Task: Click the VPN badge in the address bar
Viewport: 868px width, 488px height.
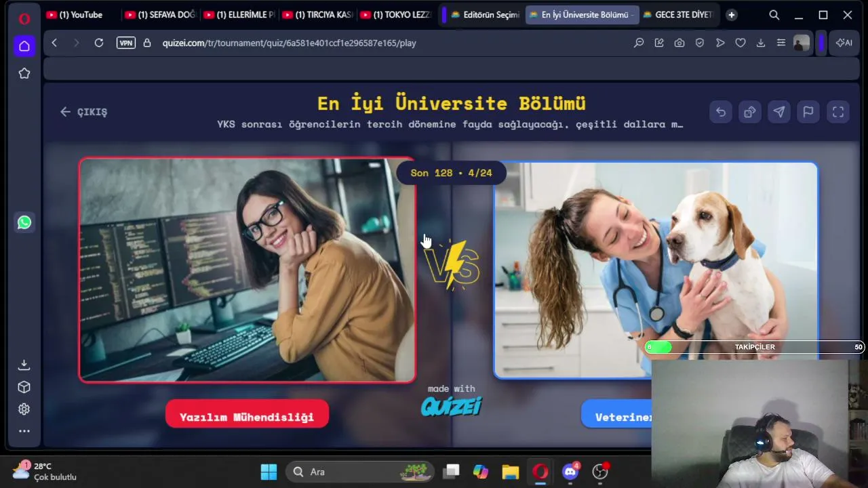Action: click(x=126, y=43)
